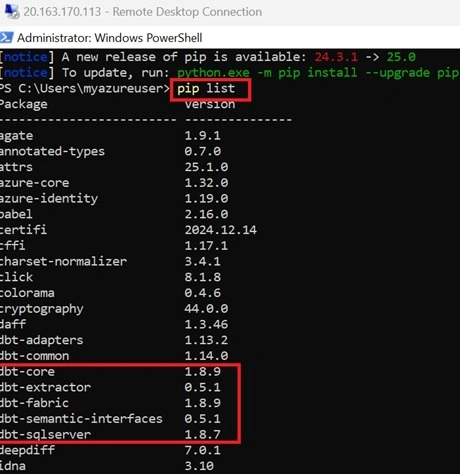Click the 'pip list' command text

click(x=206, y=89)
